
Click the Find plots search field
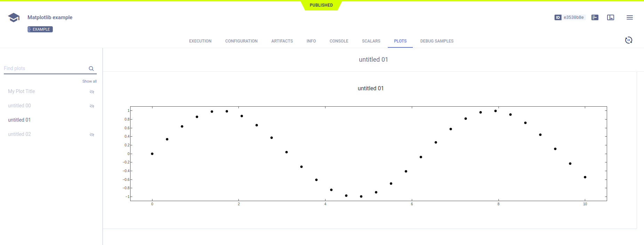[x=45, y=68]
